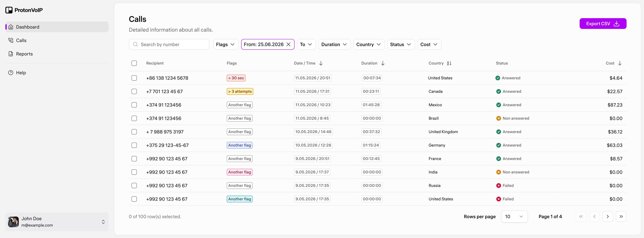Open the Rows per page selector
The width and height of the screenshot is (644, 238).
[x=514, y=216]
